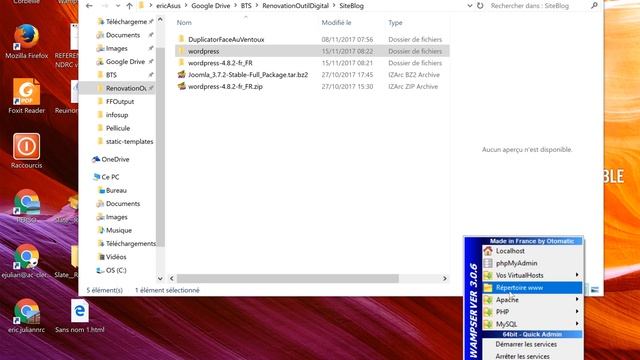Select the wordpress-4.8.2-fr_FR.zip file
The width and height of the screenshot is (640, 360).
click(x=225, y=87)
